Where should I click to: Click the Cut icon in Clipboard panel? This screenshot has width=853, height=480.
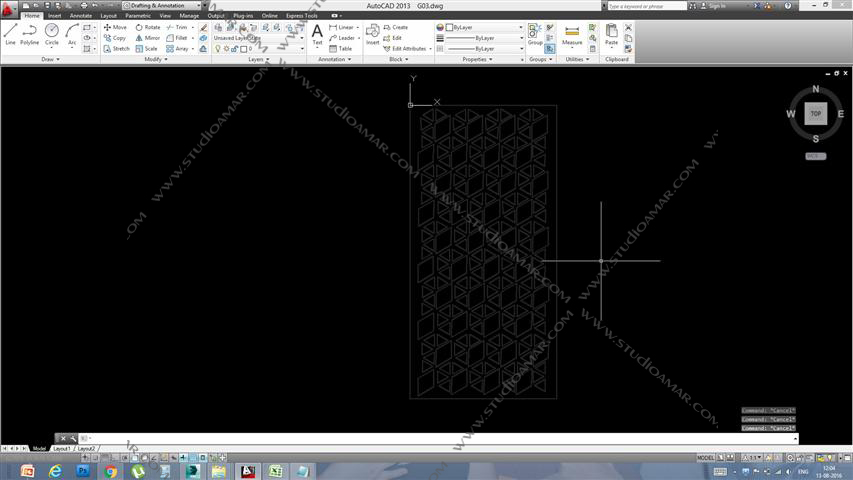point(628,27)
